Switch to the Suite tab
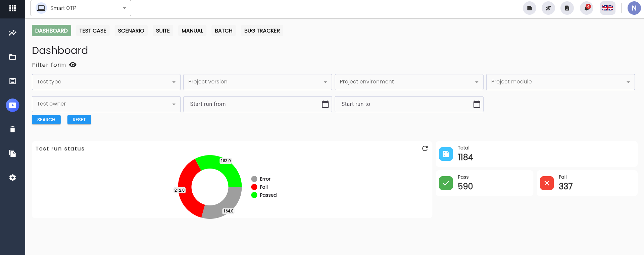The width and height of the screenshot is (644, 255). [x=163, y=30]
